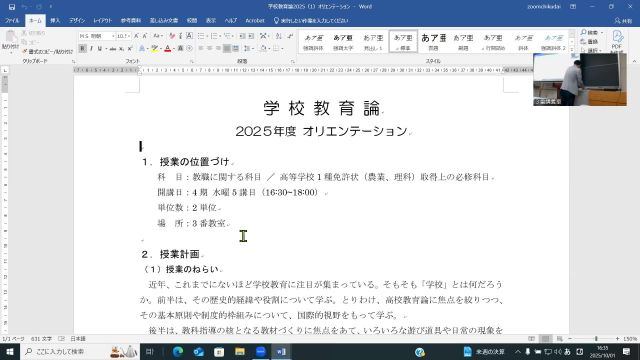Switch to web layout view in status bar
The height and width of the screenshot is (360, 640).
pos(560,339)
